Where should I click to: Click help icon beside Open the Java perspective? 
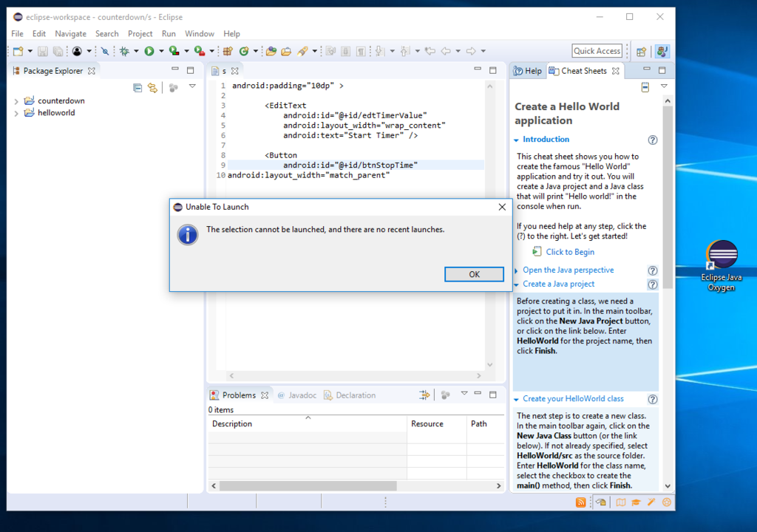652,271
